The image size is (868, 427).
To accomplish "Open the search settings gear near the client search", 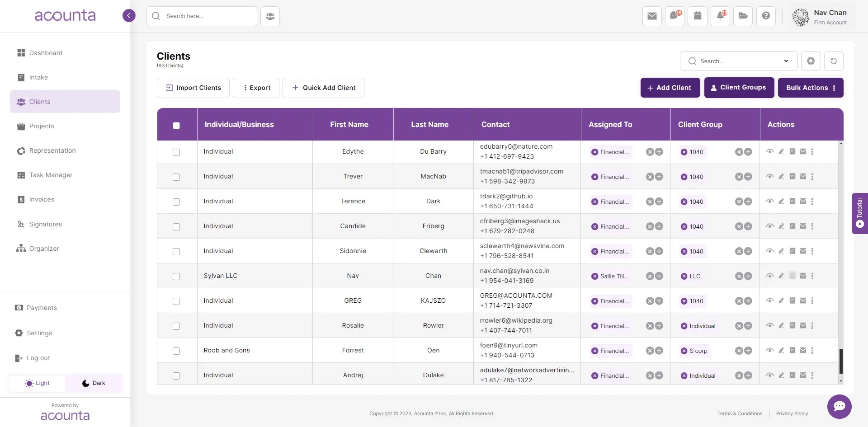I will pyautogui.click(x=811, y=61).
